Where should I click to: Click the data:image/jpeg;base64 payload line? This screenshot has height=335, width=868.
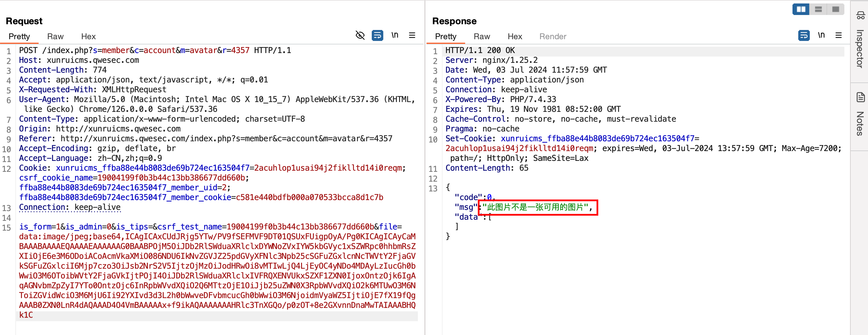coord(217,237)
